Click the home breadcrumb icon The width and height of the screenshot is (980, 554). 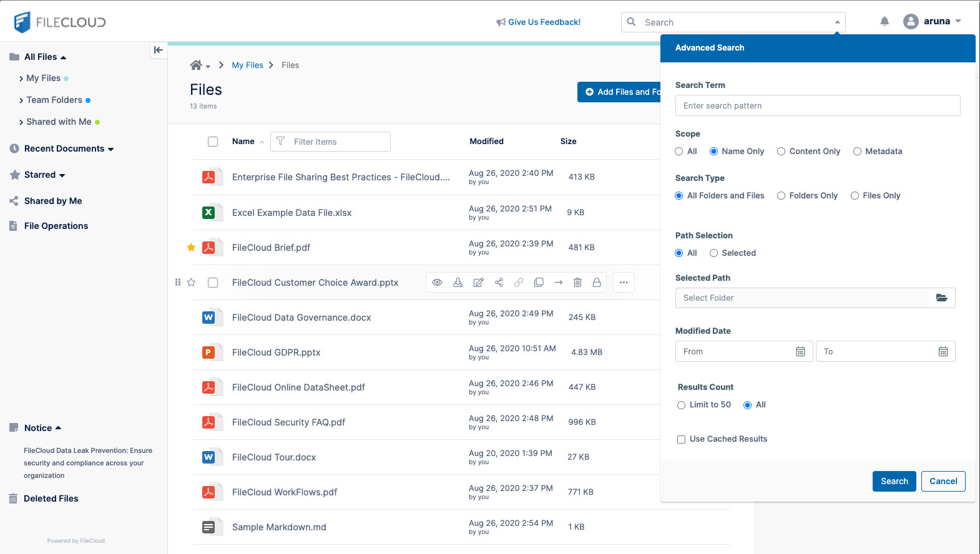[x=196, y=65]
